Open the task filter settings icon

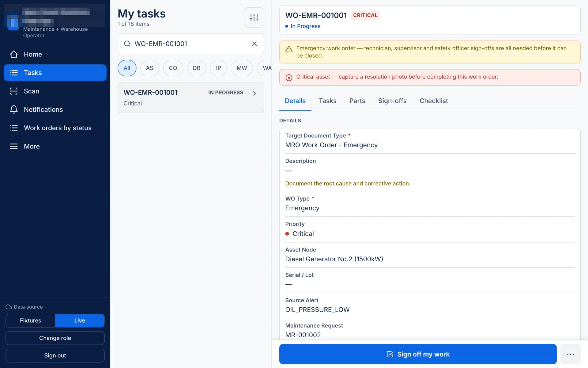click(x=254, y=17)
